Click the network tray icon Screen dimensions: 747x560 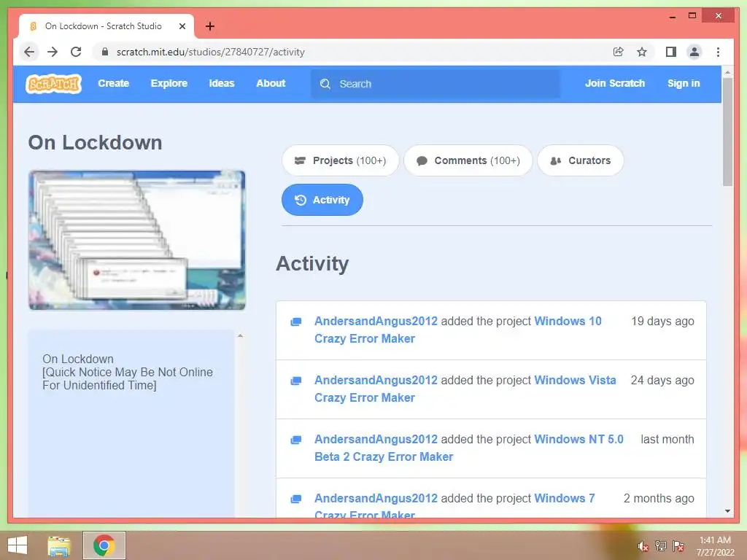660,546
